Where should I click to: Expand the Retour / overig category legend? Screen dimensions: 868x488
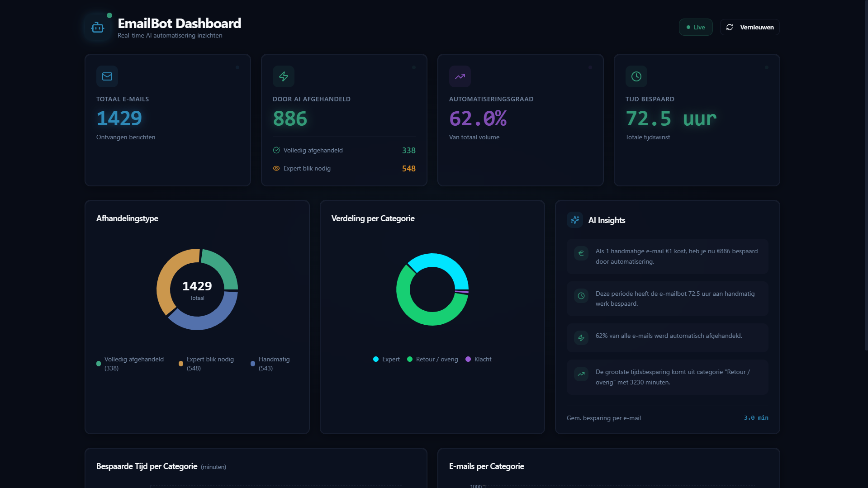pyautogui.click(x=432, y=359)
